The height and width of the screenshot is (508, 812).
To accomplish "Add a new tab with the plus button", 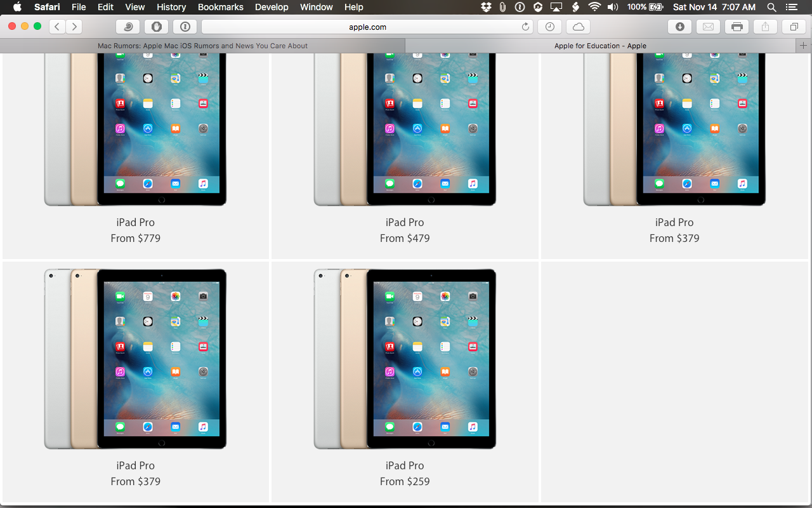I will tap(803, 46).
